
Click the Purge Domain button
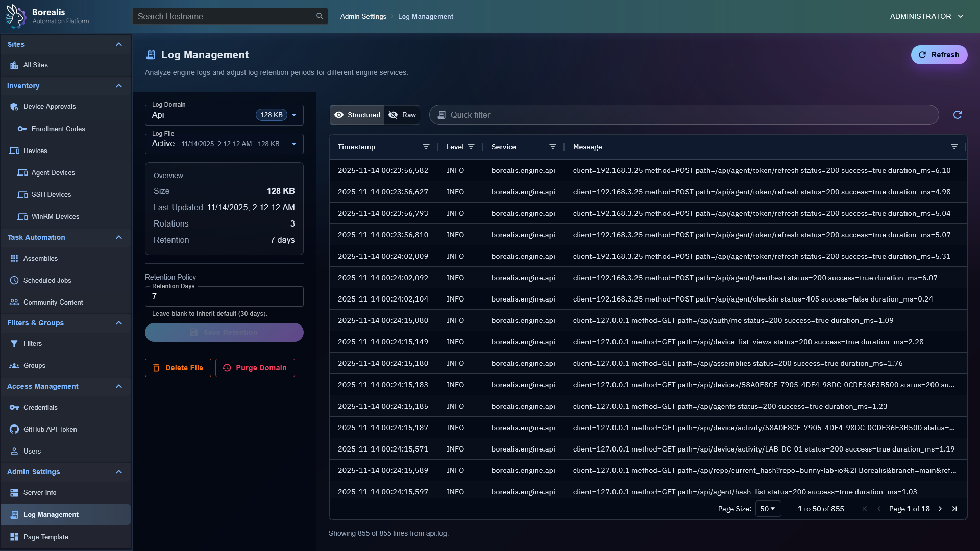(x=255, y=368)
